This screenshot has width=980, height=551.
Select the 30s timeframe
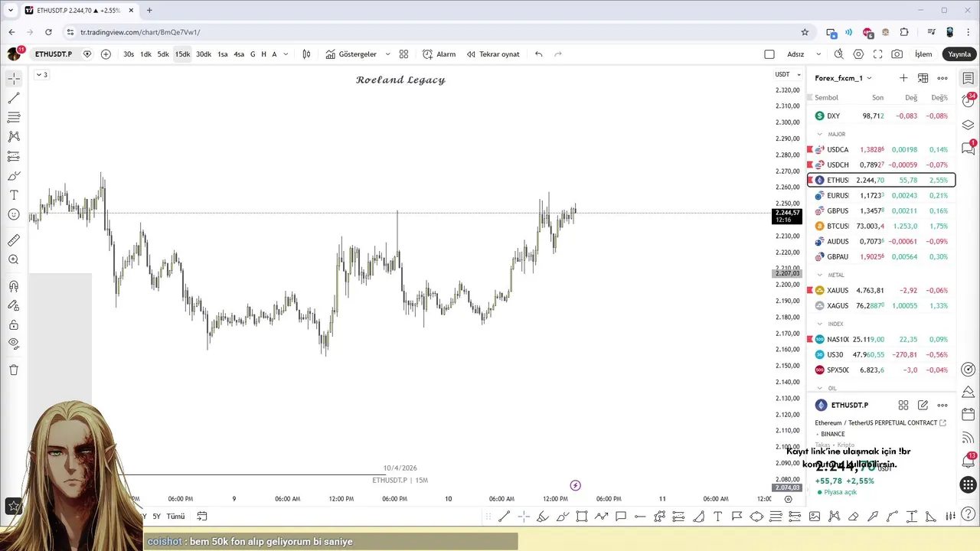(x=129, y=54)
